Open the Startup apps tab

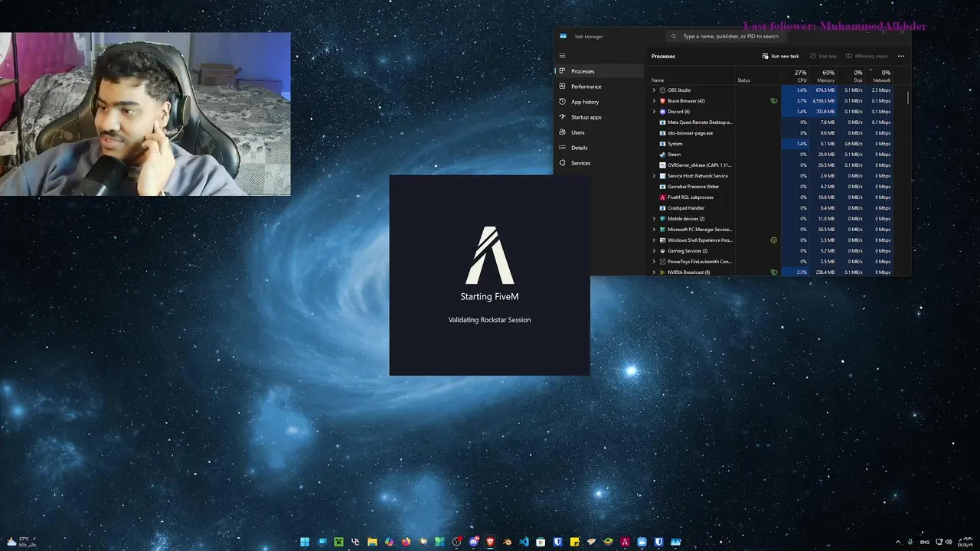(599, 117)
